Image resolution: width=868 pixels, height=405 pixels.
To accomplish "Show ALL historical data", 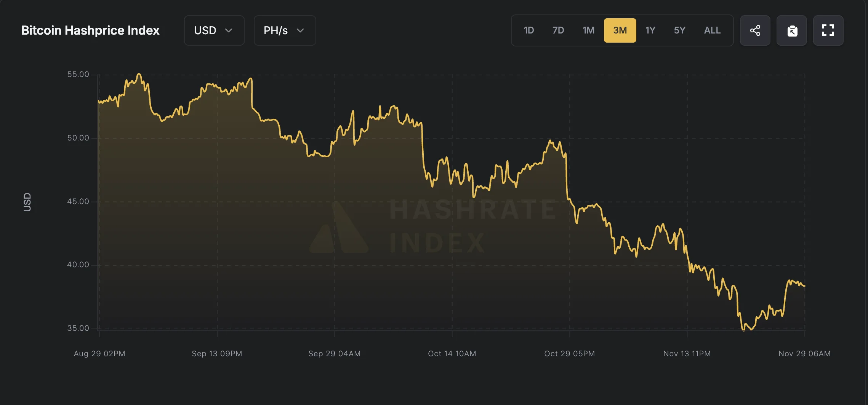I will pyautogui.click(x=712, y=30).
